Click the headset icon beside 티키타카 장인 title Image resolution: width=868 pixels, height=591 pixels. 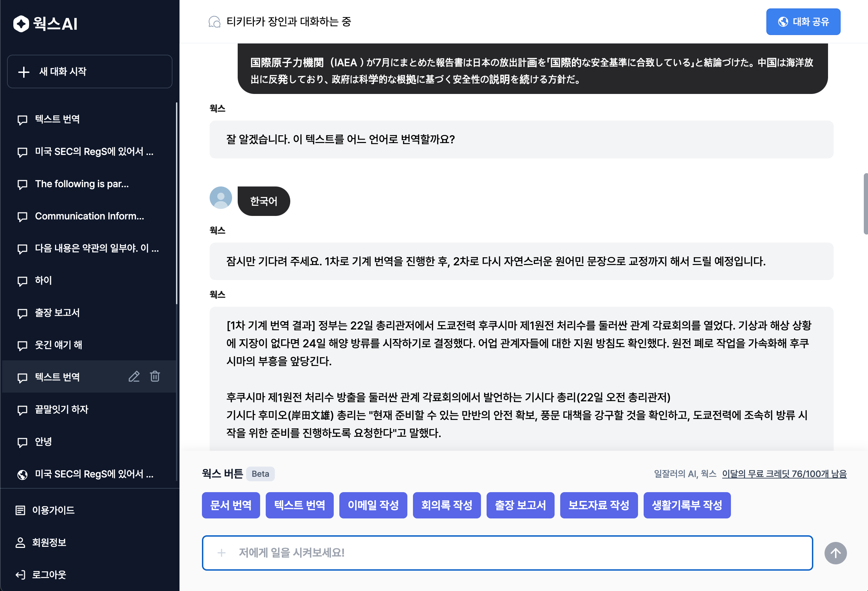click(x=215, y=22)
